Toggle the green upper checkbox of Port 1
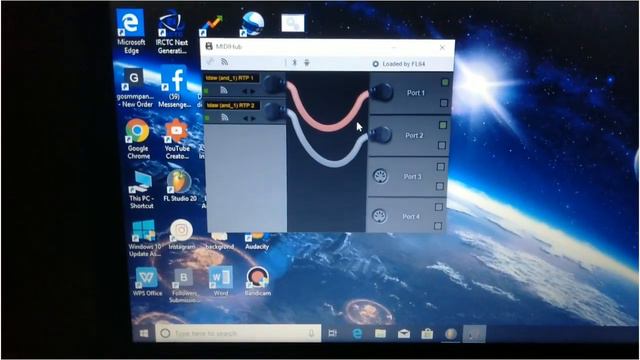 click(x=445, y=82)
